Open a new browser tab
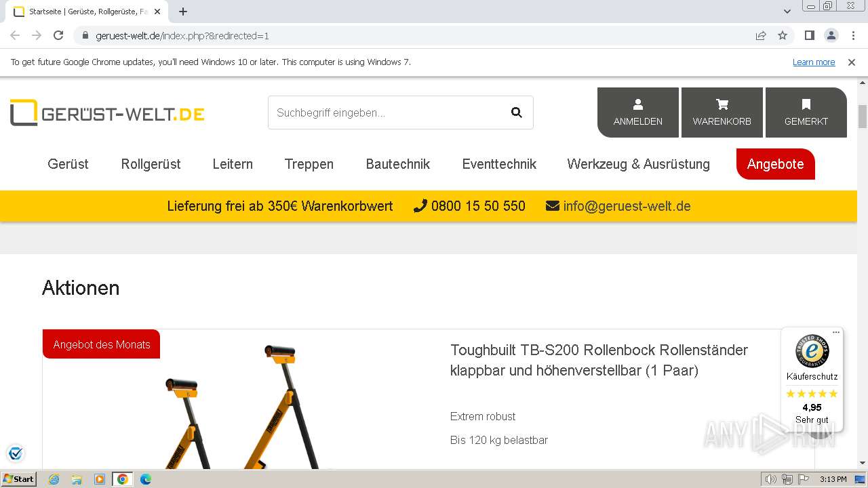The image size is (868, 488). [x=183, y=12]
